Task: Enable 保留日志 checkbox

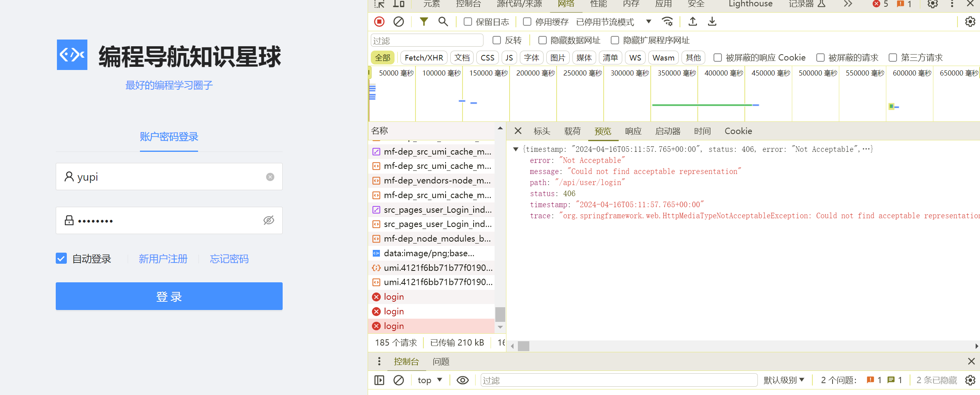Action: tap(468, 22)
